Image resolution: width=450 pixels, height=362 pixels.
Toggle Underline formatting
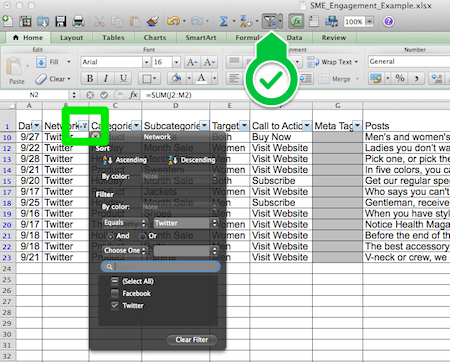click(123, 79)
